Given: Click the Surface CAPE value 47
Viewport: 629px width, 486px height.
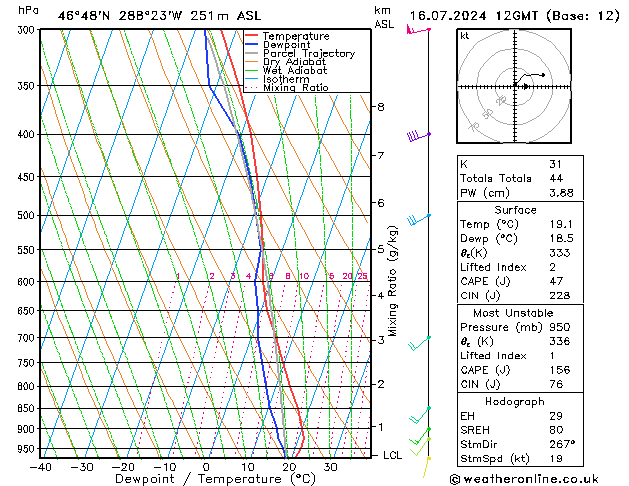Looking at the screenshot, I should point(556,281).
